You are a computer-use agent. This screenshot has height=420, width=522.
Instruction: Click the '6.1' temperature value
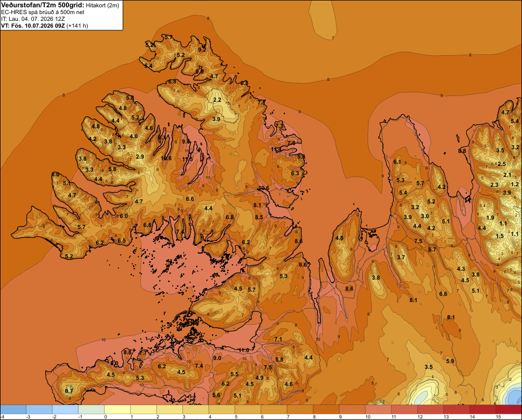(397, 162)
